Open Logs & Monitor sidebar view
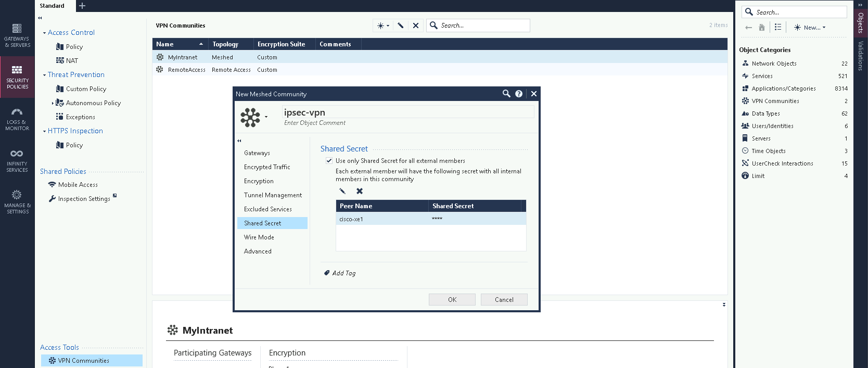This screenshot has height=368, width=868. pyautogui.click(x=17, y=119)
